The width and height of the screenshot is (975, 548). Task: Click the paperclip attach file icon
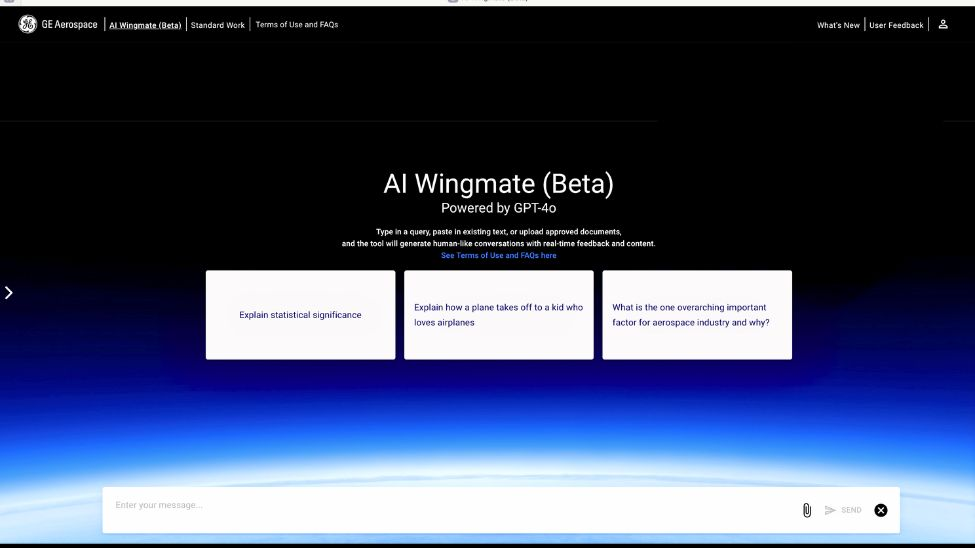coord(807,510)
